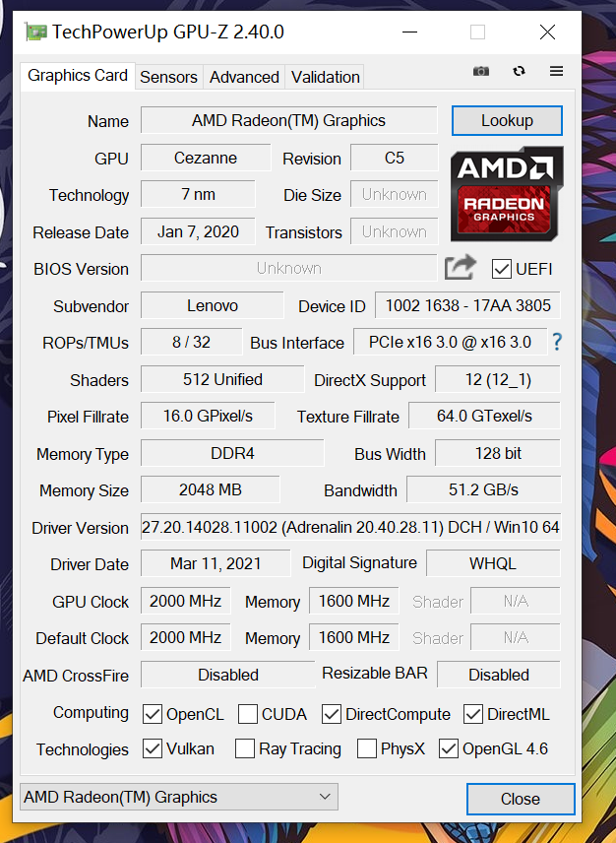The width and height of the screenshot is (616, 843).
Task: Click the Bus Width field showing 128 bit
Action: 498,453
